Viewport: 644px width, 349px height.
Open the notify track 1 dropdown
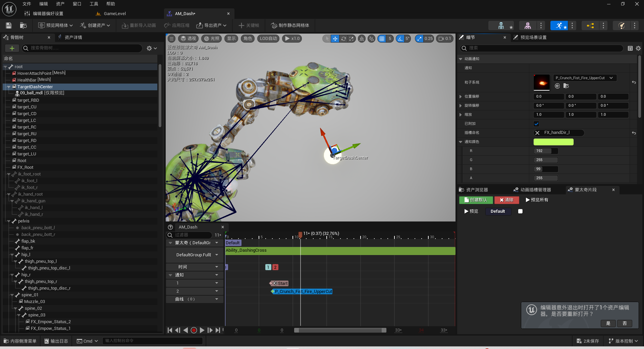[217, 283]
